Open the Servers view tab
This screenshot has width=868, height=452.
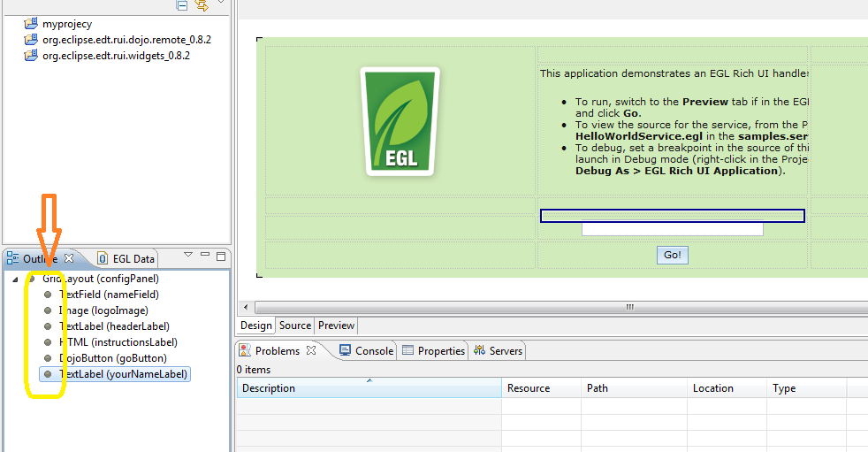click(x=498, y=350)
